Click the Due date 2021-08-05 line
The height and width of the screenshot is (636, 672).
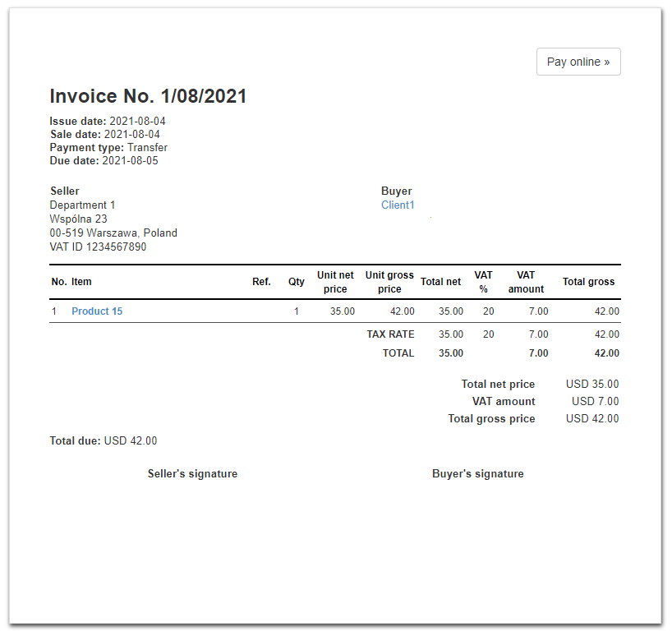(104, 161)
